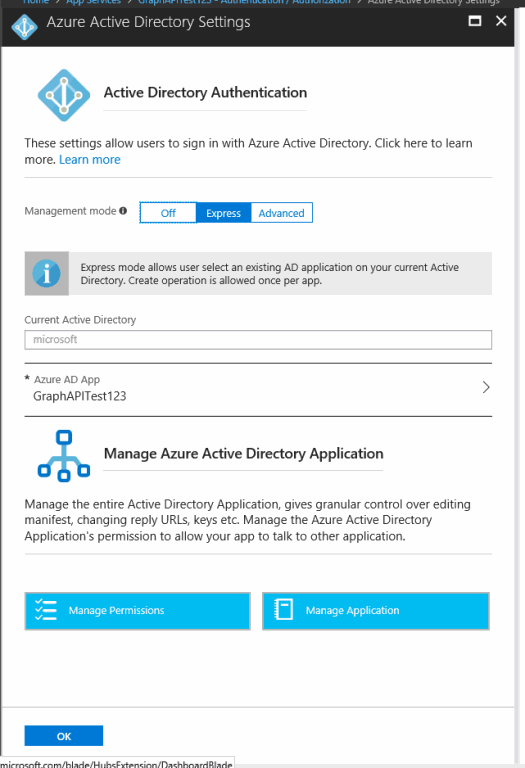Click the Current Active Directory field
Image resolution: width=525 pixels, height=768 pixels.
pyautogui.click(x=258, y=339)
